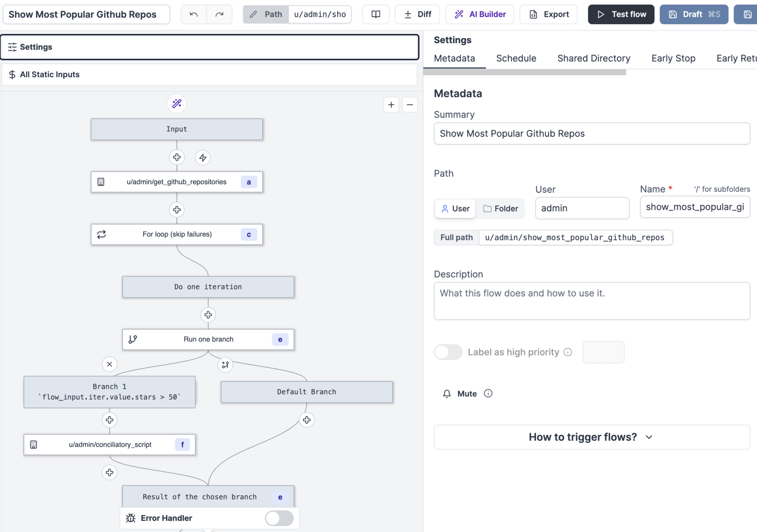
Task: Zoom in the flow graph with plus
Action: click(391, 105)
